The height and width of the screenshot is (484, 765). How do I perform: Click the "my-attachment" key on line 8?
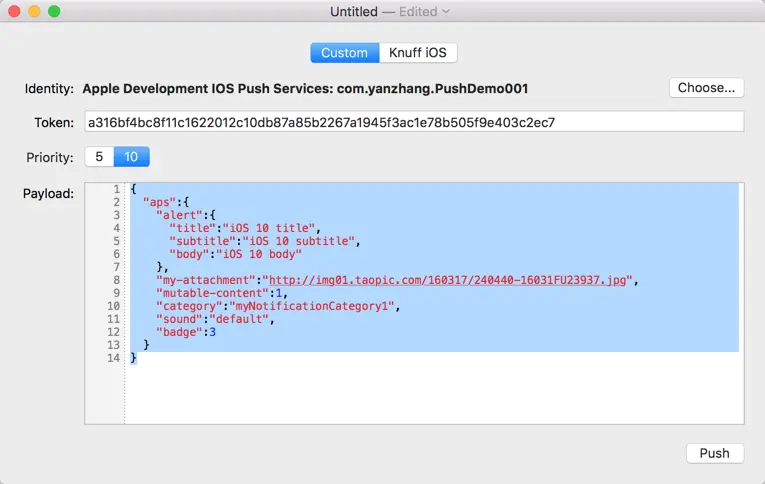[206, 280]
